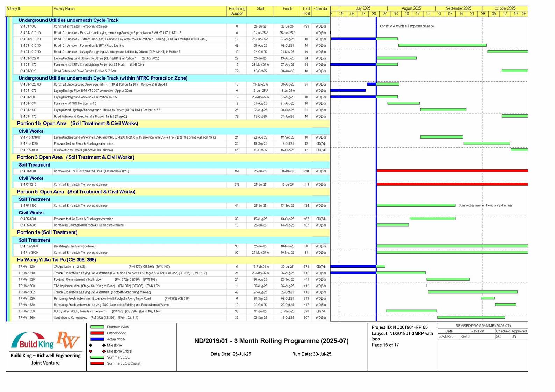Click 'Road D1 Junction - Foramation & SRT / Road Lighting'

point(89,46)
